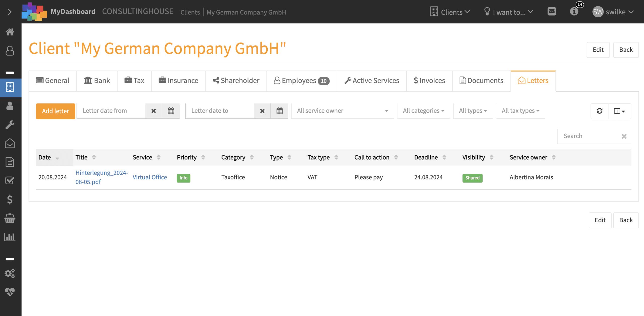Image resolution: width=644 pixels, height=316 pixels.
Task: Open the solid person icon in sidebar
Action: 10,106
